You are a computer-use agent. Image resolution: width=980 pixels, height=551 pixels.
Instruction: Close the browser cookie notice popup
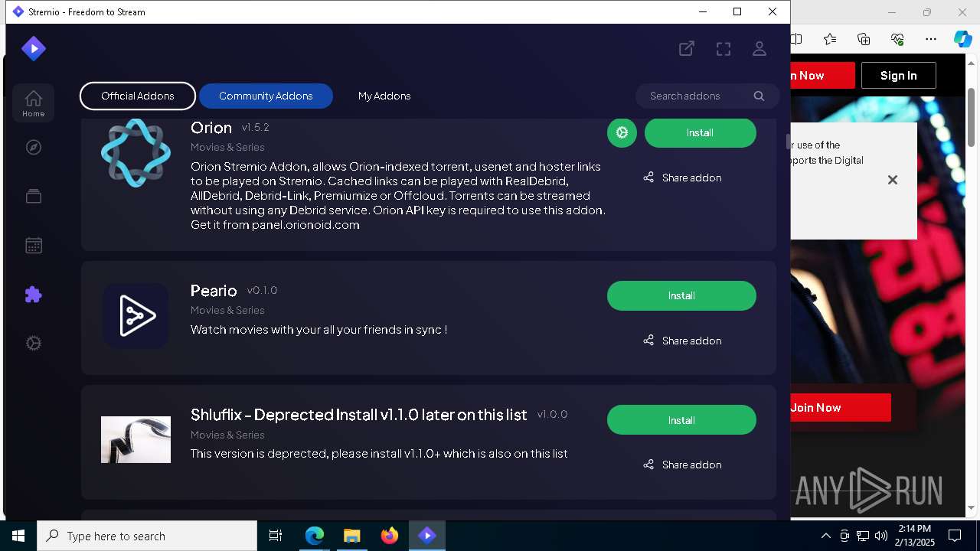[892, 180]
